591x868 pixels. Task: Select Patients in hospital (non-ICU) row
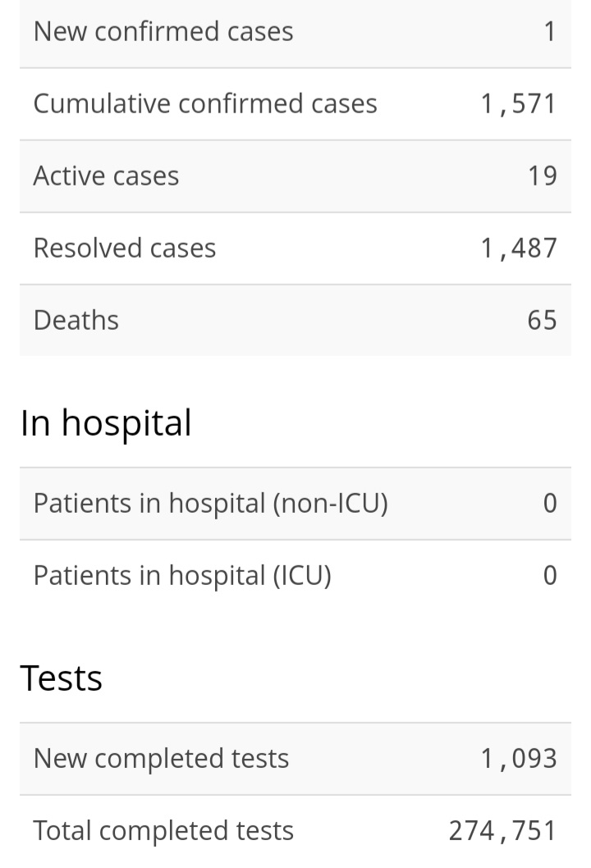point(295,504)
